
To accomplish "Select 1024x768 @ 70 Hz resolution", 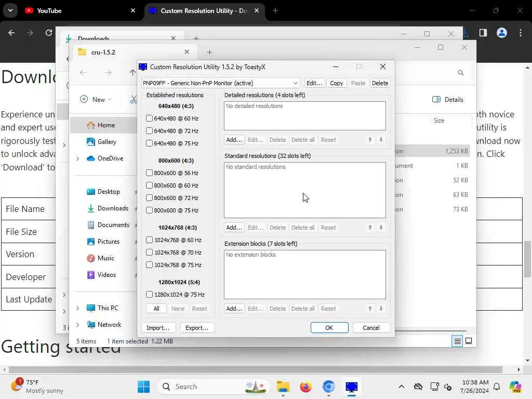I will [x=149, y=252].
